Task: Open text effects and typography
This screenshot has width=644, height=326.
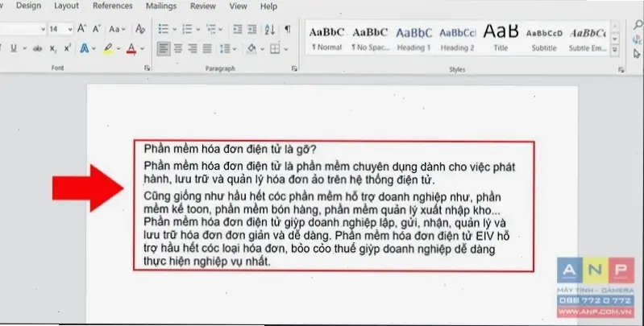Action: pos(85,48)
